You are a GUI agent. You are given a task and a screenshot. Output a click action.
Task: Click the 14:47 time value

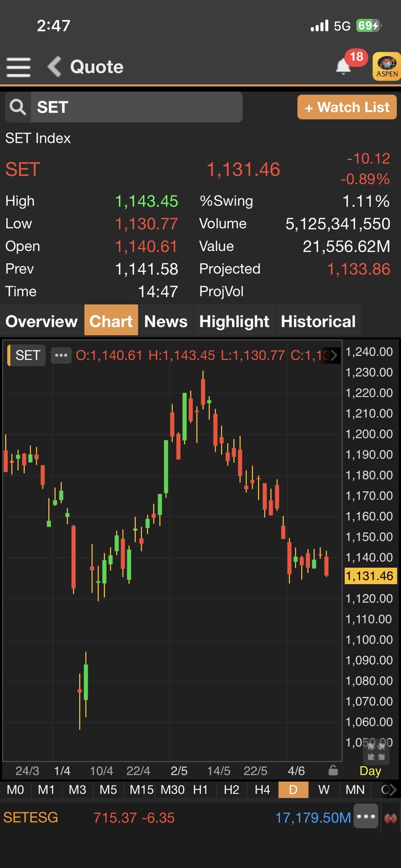pyautogui.click(x=158, y=291)
